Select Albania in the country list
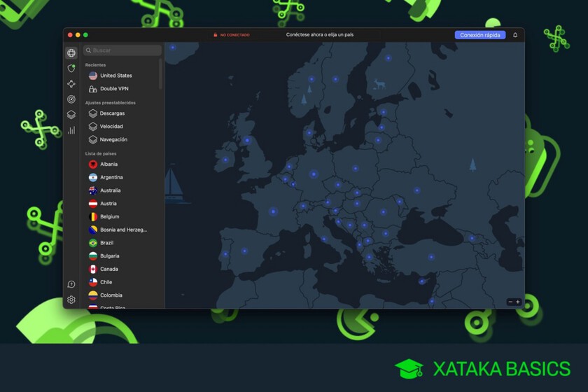This screenshot has width=588, height=392. pos(108,164)
